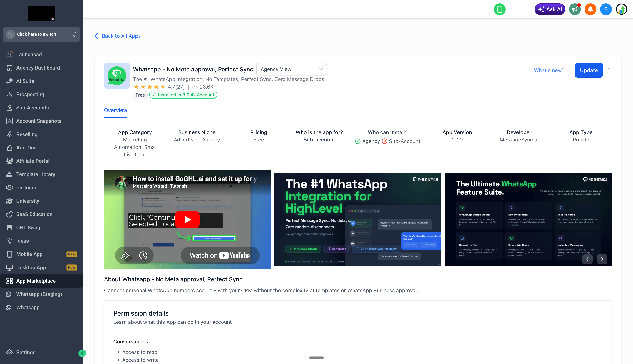
Task: Expand the Click here to switch selector
Action: [41, 34]
